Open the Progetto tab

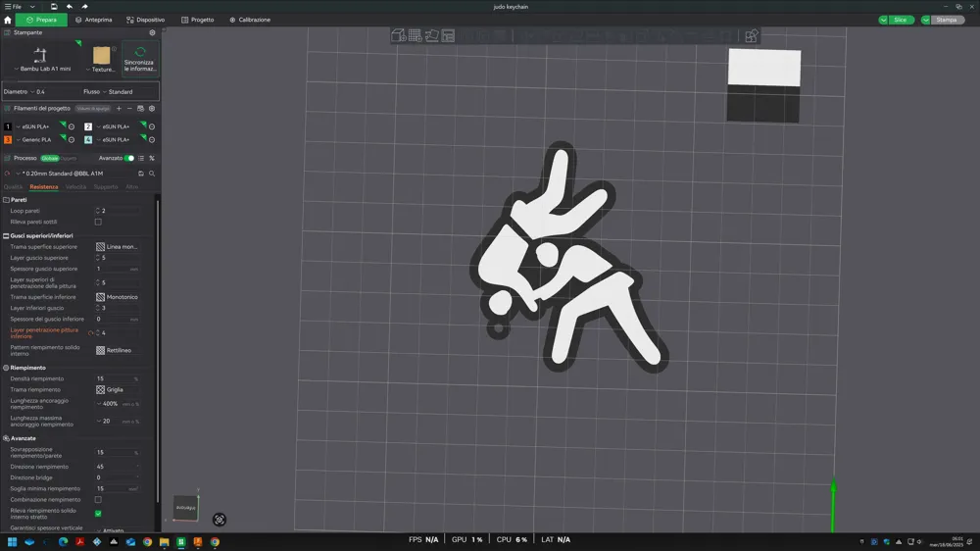(x=198, y=20)
